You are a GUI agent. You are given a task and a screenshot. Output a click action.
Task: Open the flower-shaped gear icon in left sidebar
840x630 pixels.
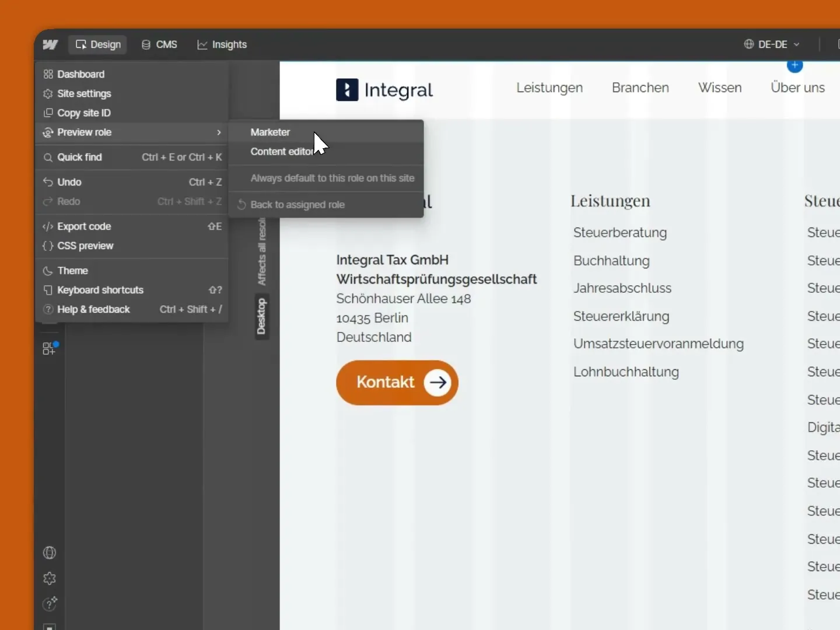point(50,578)
